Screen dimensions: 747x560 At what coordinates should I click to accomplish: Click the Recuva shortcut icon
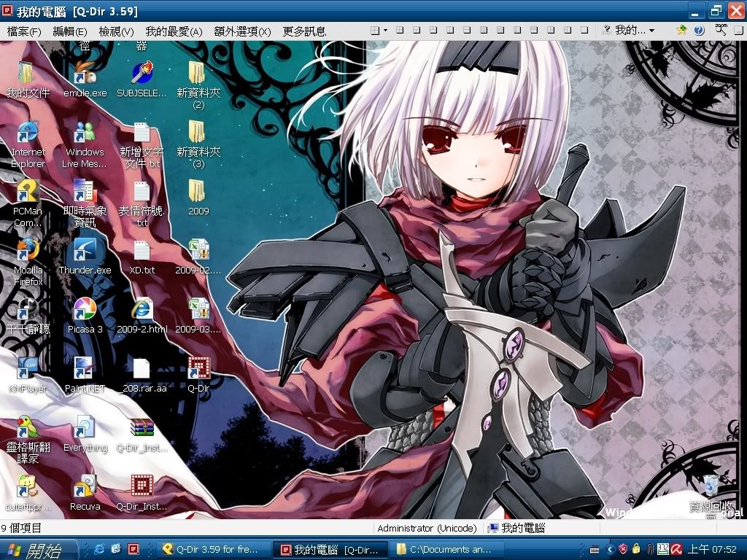pyautogui.click(x=85, y=487)
